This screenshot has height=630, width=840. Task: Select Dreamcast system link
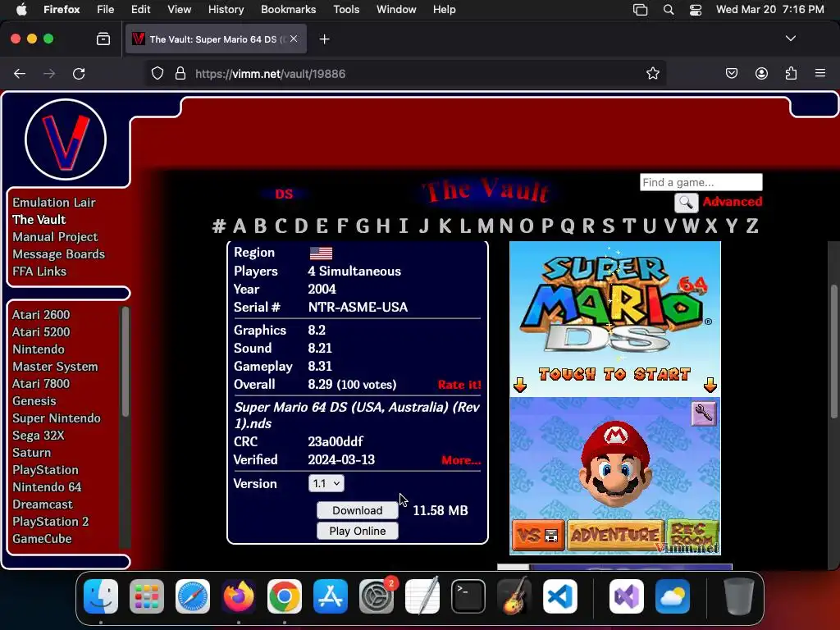pos(43,504)
